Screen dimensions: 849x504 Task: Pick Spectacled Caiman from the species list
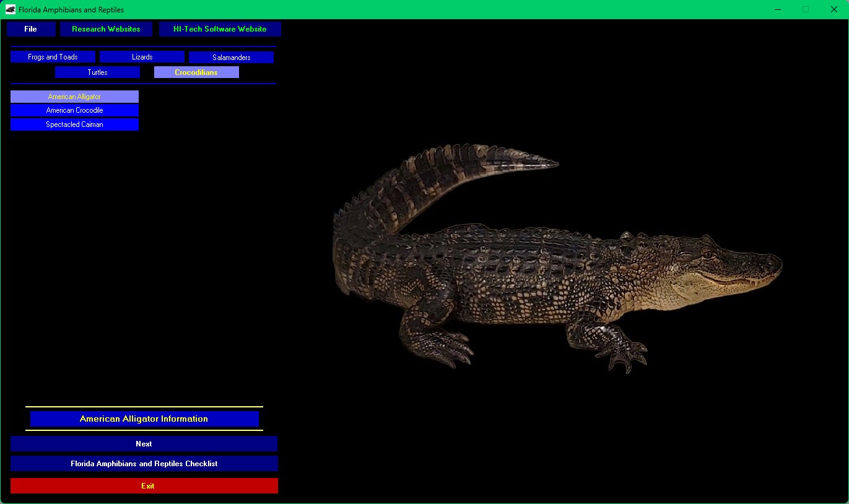pos(74,124)
